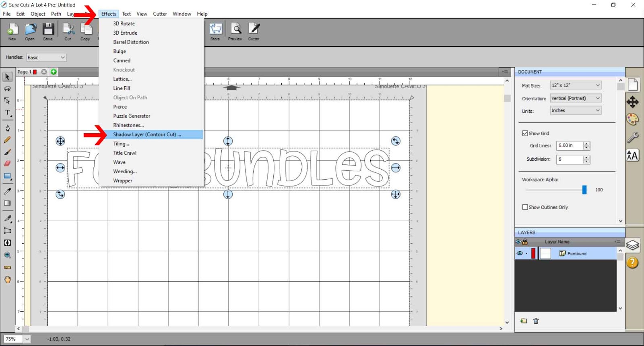This screenshot has width=644, height=346.
Task: Open the wrench Style settings panel
Action: coord(633,137)
